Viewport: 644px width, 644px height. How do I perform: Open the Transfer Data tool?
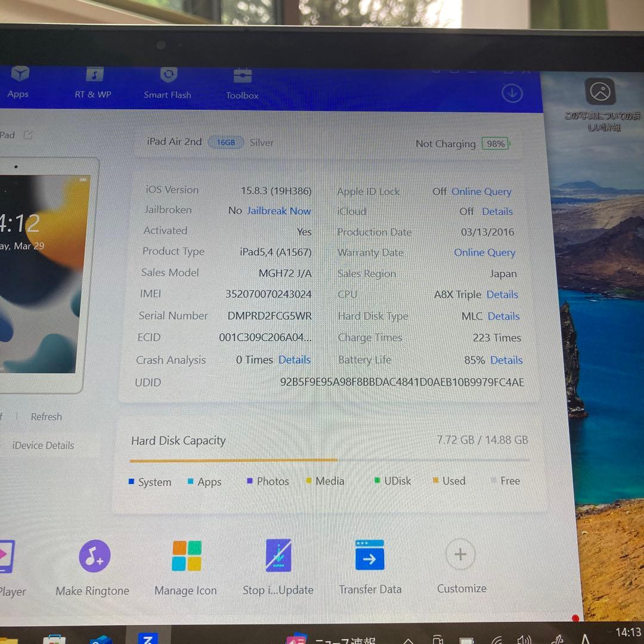tap(369, 556)
